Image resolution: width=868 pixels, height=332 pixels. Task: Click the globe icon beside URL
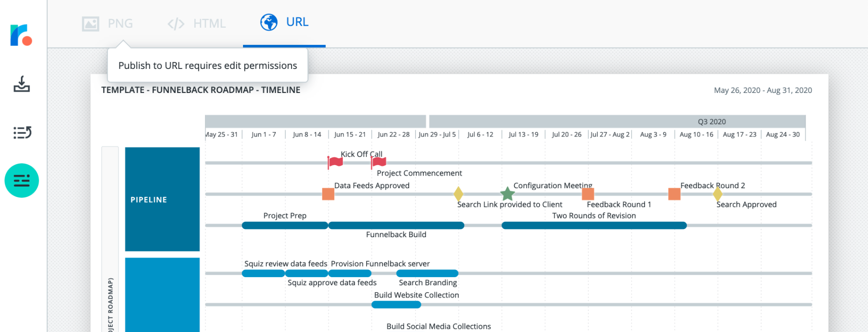pos(268,22)
